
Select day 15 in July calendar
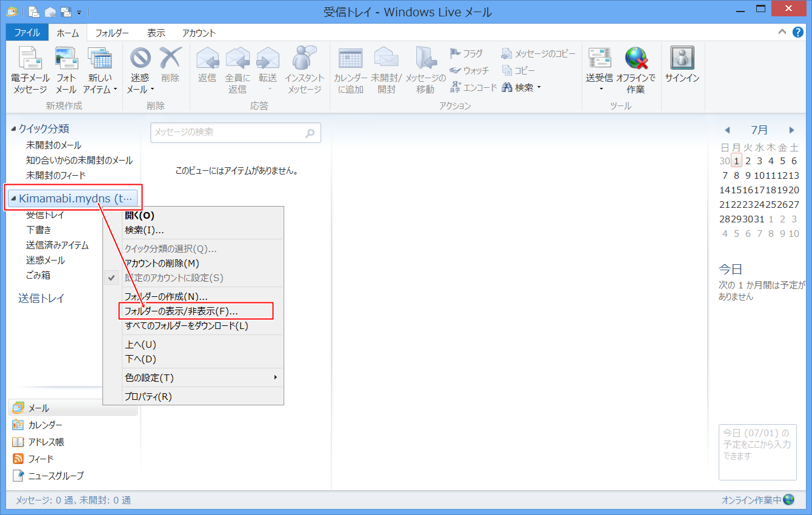click(x=736, y=190)
